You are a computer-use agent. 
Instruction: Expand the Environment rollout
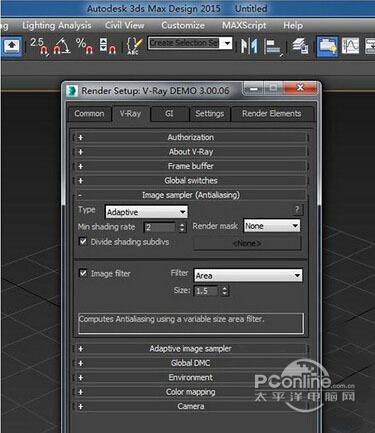[190, 378]
